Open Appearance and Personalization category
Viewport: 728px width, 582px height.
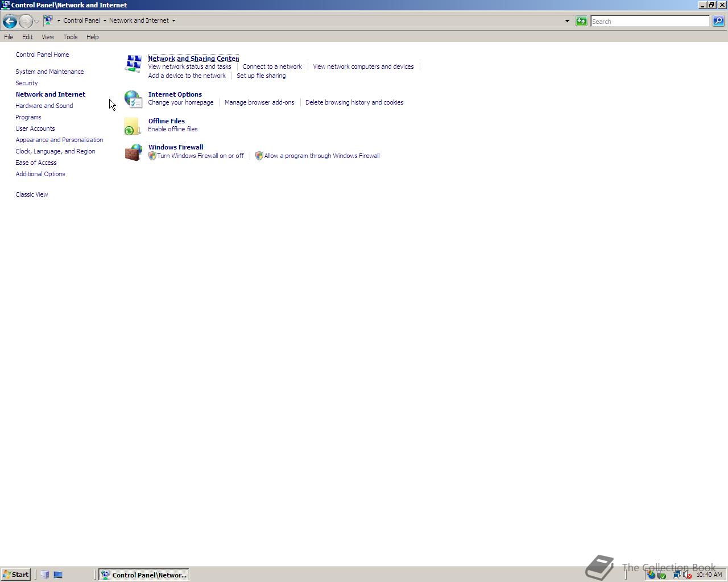click(59, 140)
